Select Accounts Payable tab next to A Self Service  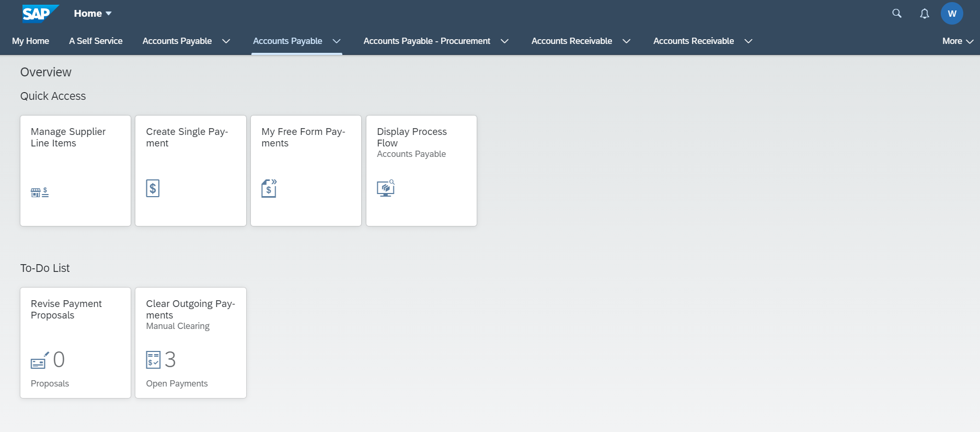[x=177, y=41]
